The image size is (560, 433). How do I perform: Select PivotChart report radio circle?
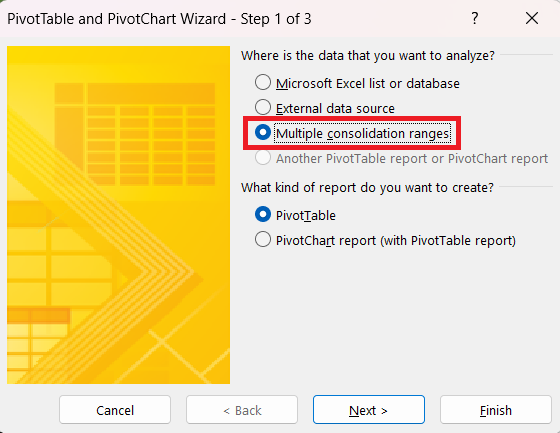263,239
